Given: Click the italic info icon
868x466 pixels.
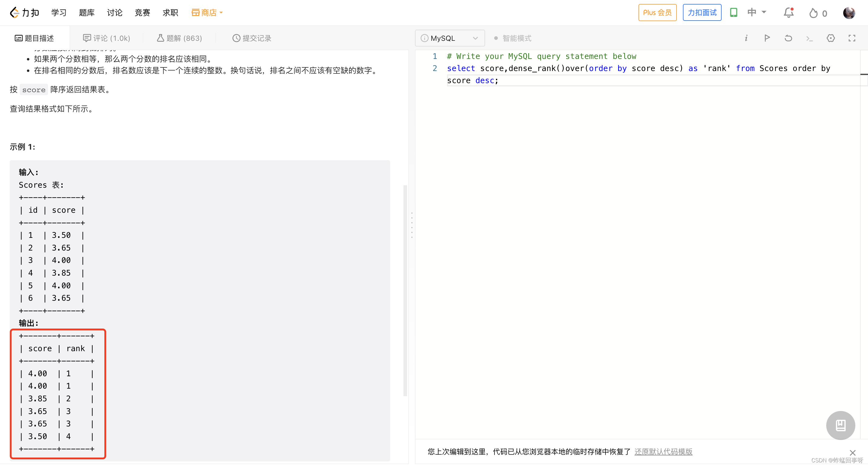Looking at the screenshot, I should tap(746, 38).
